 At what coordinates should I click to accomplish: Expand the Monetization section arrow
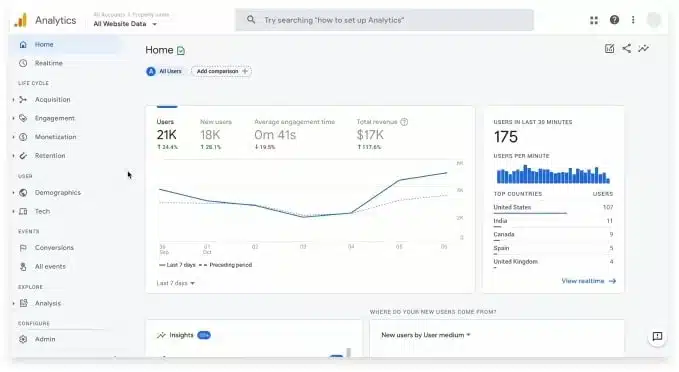[13, 137]
